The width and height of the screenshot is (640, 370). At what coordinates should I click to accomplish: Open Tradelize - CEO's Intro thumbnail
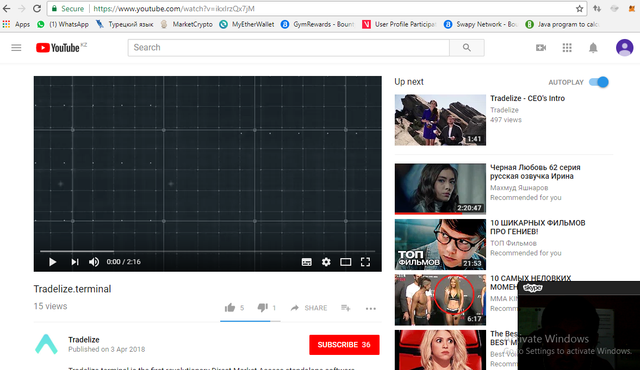440,120
